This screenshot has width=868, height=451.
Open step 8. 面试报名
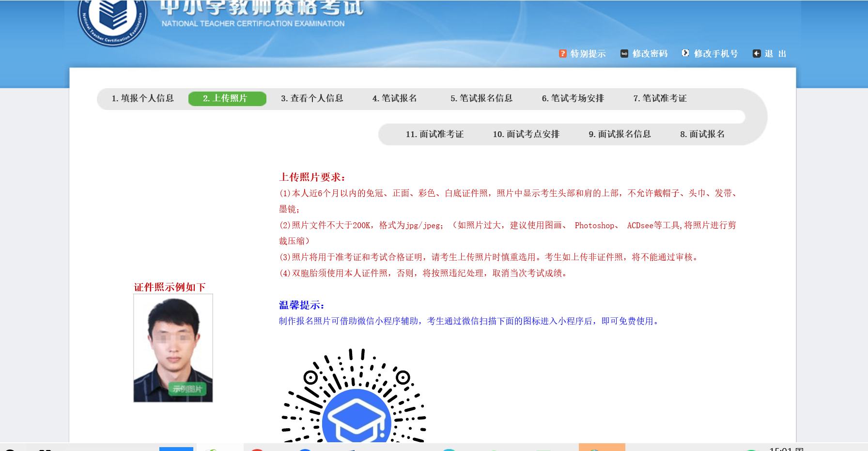[x=702, y=134]
